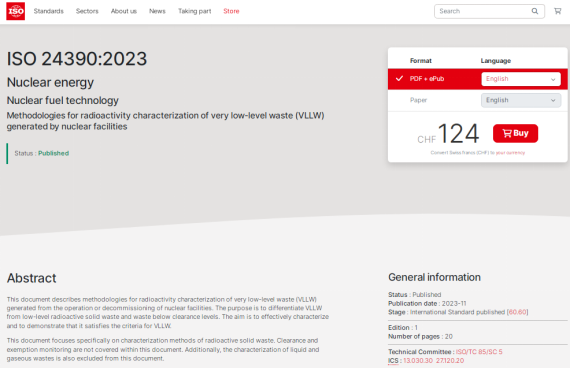
Task: Follow the 'your currency' conversion link
Action: pos(510,153)
